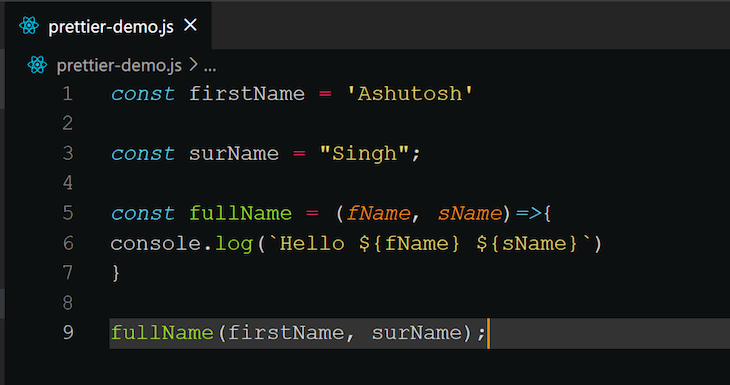Click the "Singh" string literal

364,154
